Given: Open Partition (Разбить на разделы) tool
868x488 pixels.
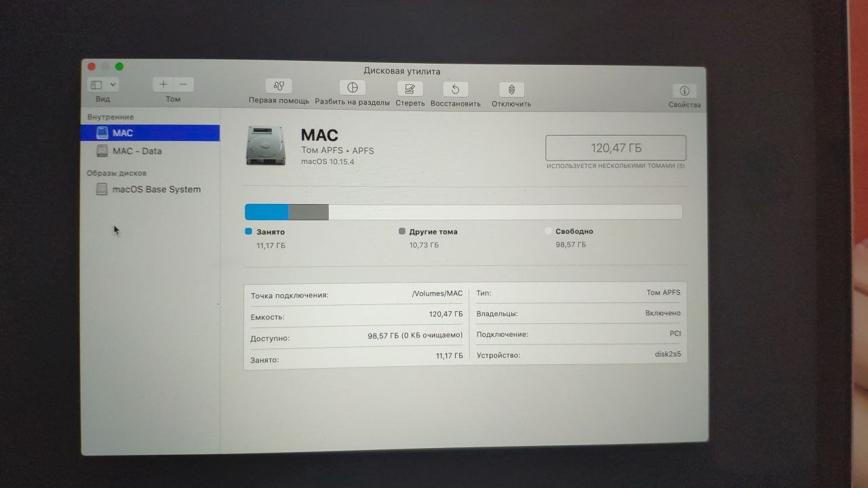Looking at the screenshot, I should tap(352, 87).
